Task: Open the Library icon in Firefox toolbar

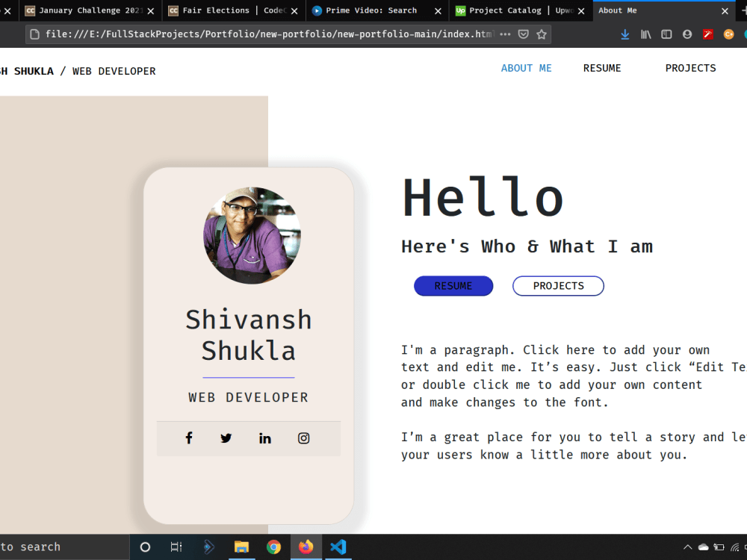Action: coord(646,34)
